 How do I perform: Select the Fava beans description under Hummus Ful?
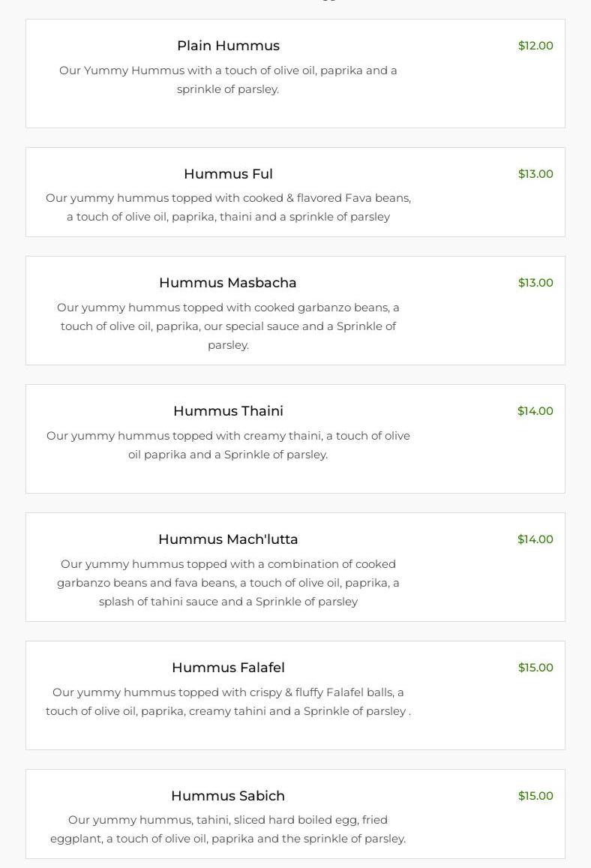[x=228, y=208]
